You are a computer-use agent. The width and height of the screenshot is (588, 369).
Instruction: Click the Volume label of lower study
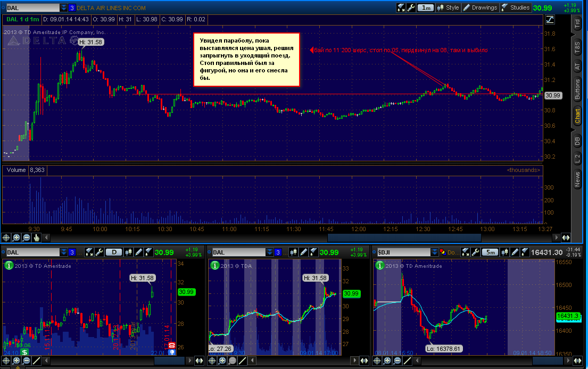pyautogui.click(x=16, y=170)
